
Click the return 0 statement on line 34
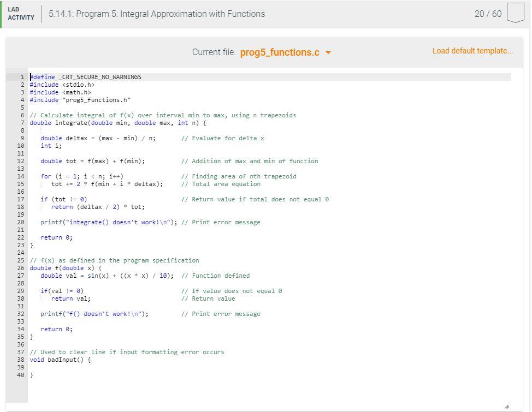pyautogui.click(x=57, y=329)
